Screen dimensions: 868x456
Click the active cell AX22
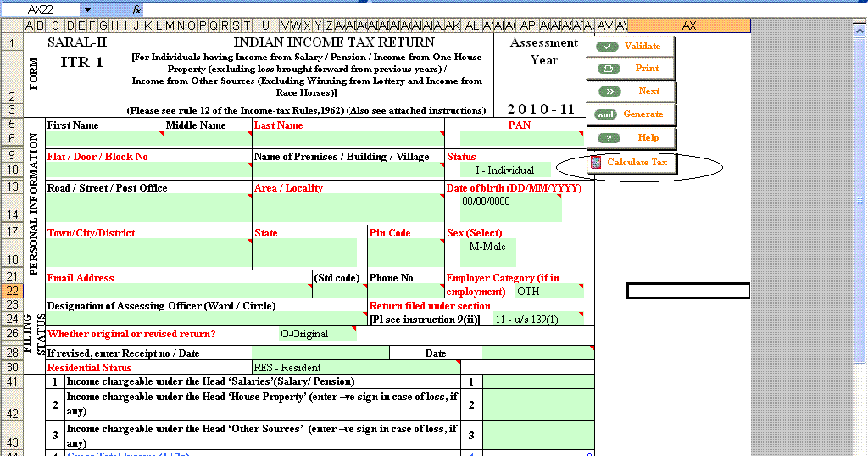(688, 291)
